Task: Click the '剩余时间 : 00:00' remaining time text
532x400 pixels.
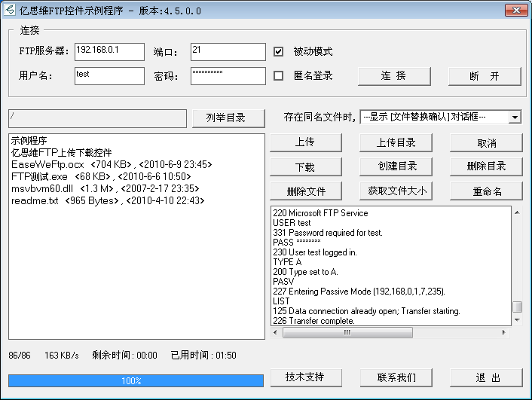Action: 124,356
